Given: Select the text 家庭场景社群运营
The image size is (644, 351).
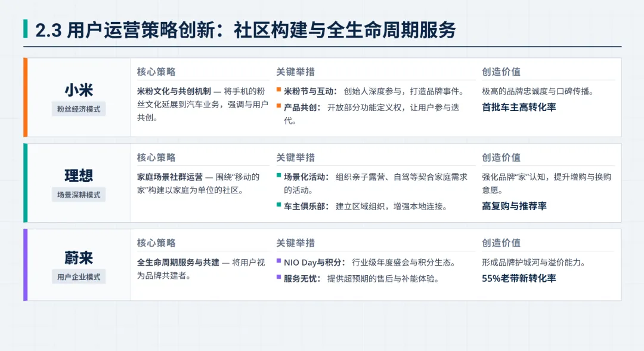Looking at the screenshot, I should click(x=169, y=177).
